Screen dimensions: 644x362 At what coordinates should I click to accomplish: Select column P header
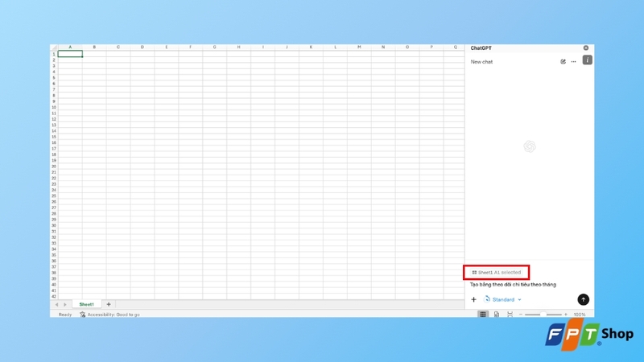click(431, 47)
